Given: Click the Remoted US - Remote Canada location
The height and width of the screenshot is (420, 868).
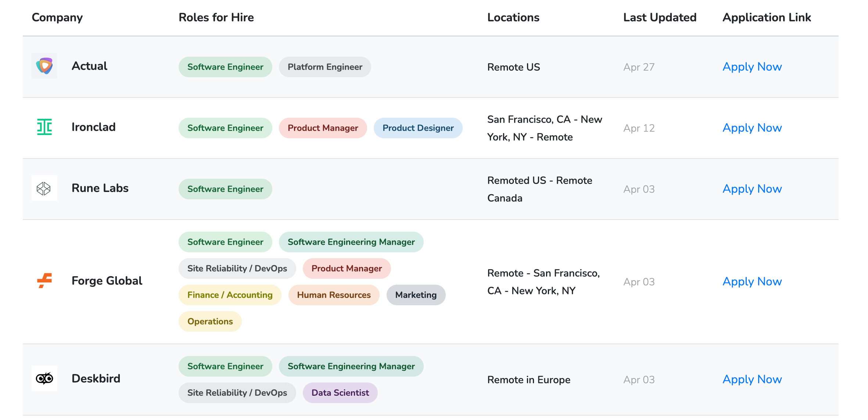Looking at the screenshot, I should (x=539, y=189).
